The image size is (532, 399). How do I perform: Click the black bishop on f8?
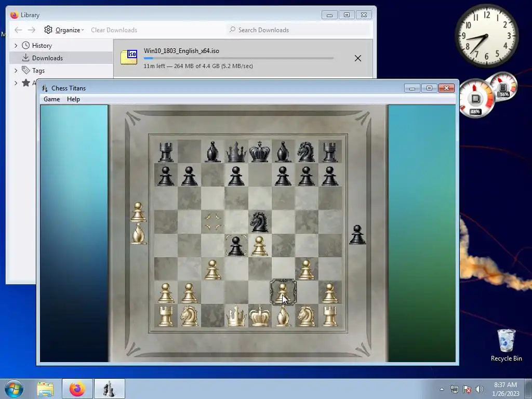pos(283,152)
